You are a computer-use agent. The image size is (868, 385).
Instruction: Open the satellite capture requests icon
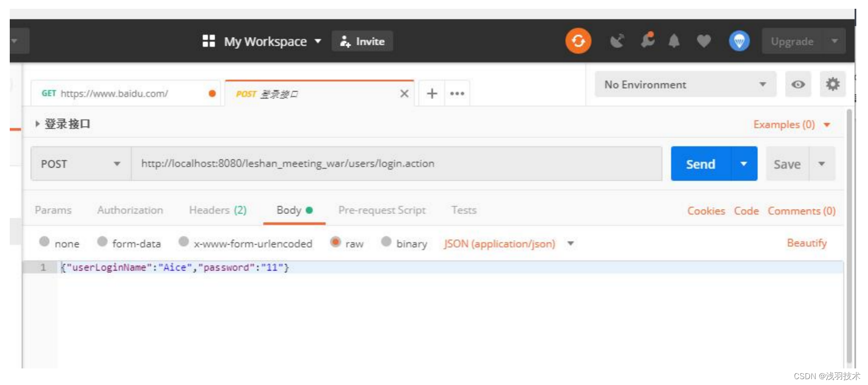617,41
